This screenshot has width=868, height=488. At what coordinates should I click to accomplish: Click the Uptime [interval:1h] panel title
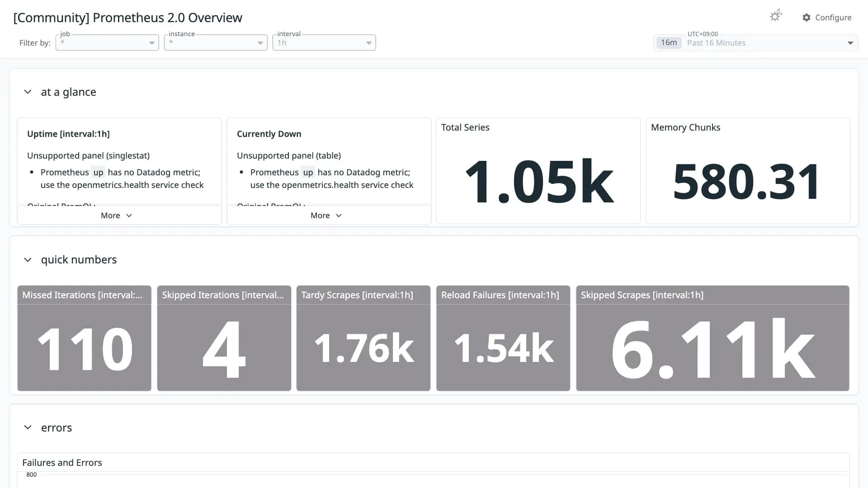pyautogui.click(x=68, y=134)
